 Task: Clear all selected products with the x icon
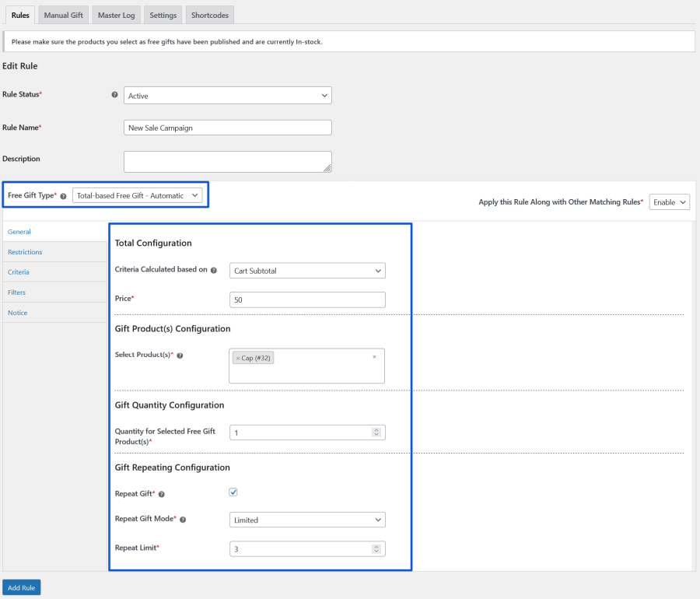374,357
